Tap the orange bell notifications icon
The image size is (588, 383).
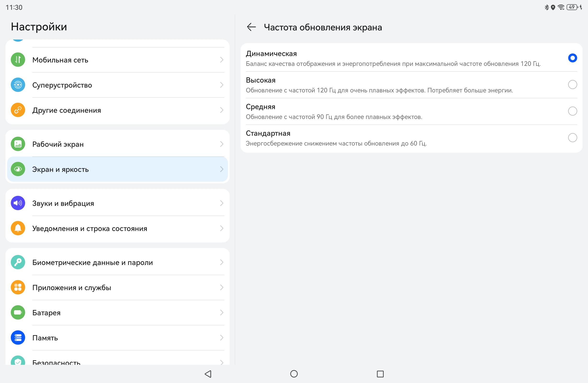click(18, 228)
